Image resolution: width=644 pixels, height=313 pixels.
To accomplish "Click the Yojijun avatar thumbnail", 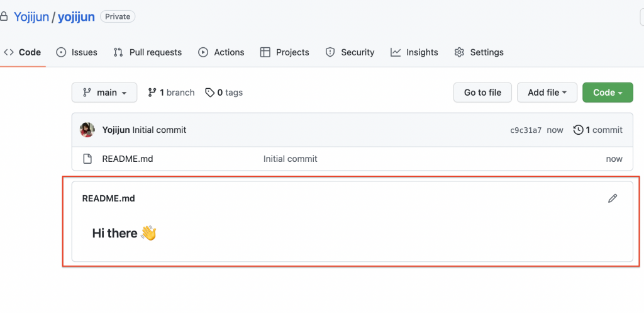I will coord(87,130).
